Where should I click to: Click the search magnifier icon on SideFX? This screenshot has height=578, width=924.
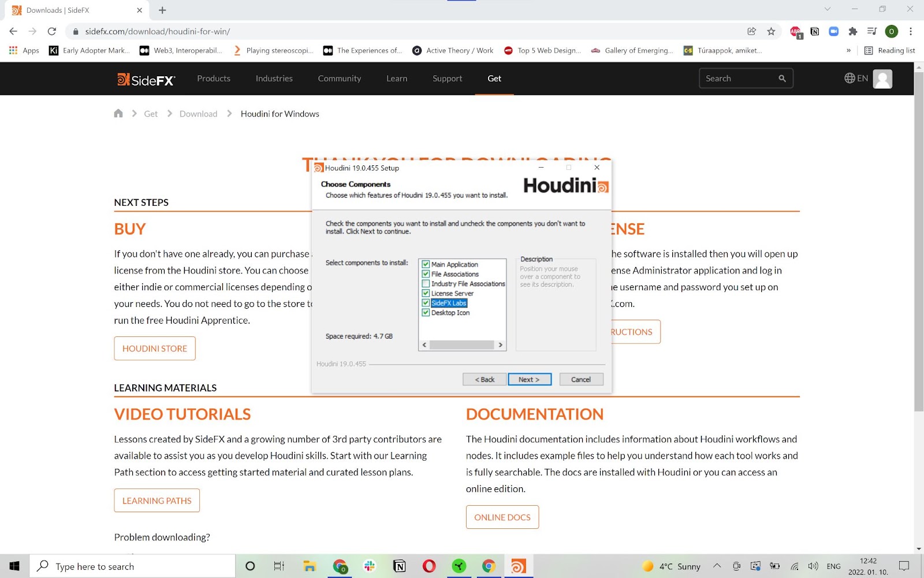pyautogui.click(x=782, y=79)
